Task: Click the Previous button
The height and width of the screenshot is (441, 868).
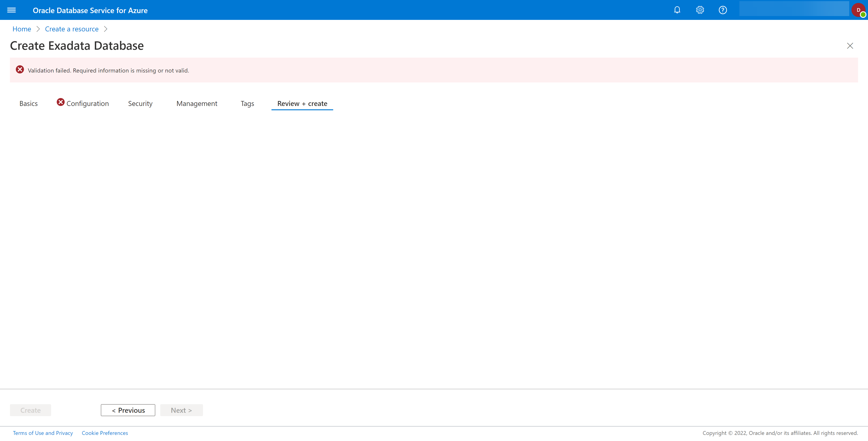Action: pyautogui.click(x=128, y=410)
